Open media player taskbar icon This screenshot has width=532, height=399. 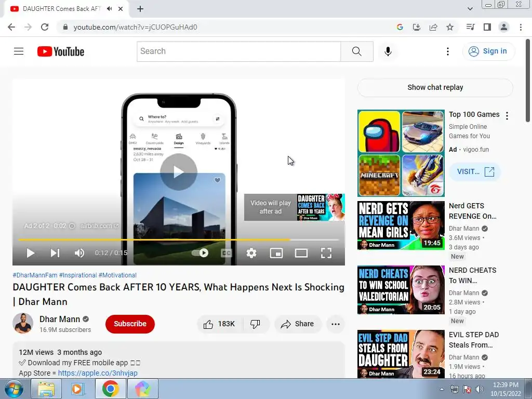coord(78,389)
